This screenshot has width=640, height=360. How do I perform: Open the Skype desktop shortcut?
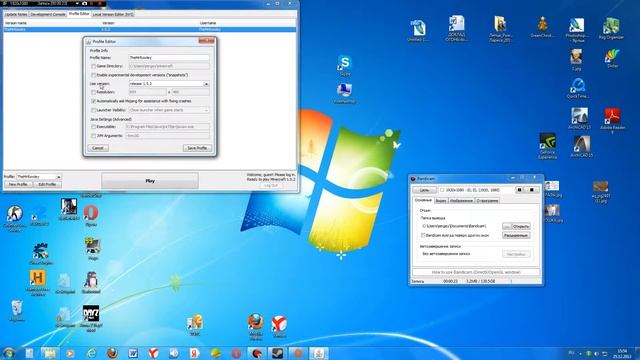(345, 65)
